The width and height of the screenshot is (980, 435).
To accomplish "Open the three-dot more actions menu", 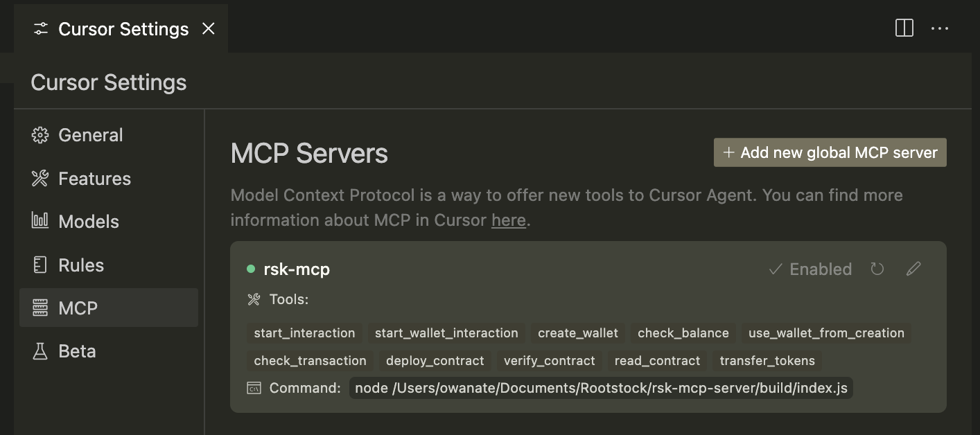I will coord(940,28).
